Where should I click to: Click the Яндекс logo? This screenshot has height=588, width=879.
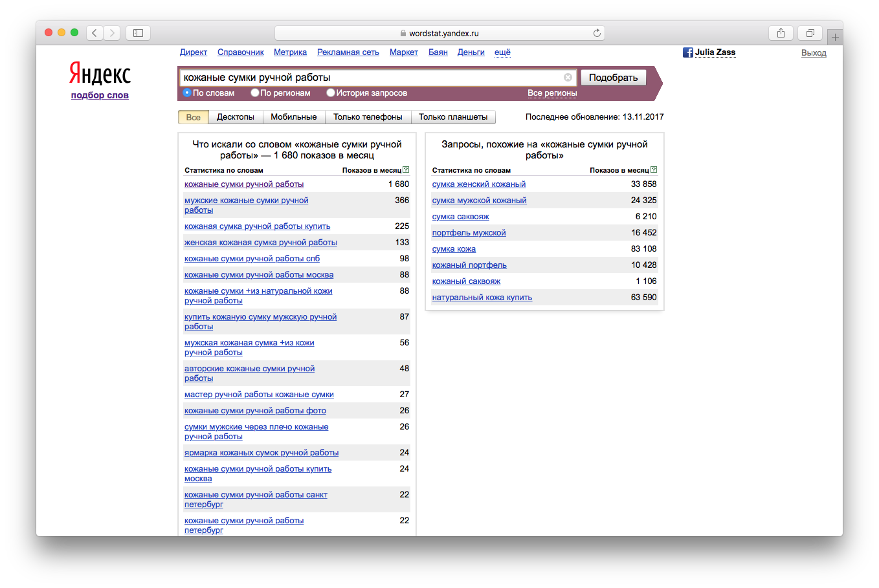[100, 74]
